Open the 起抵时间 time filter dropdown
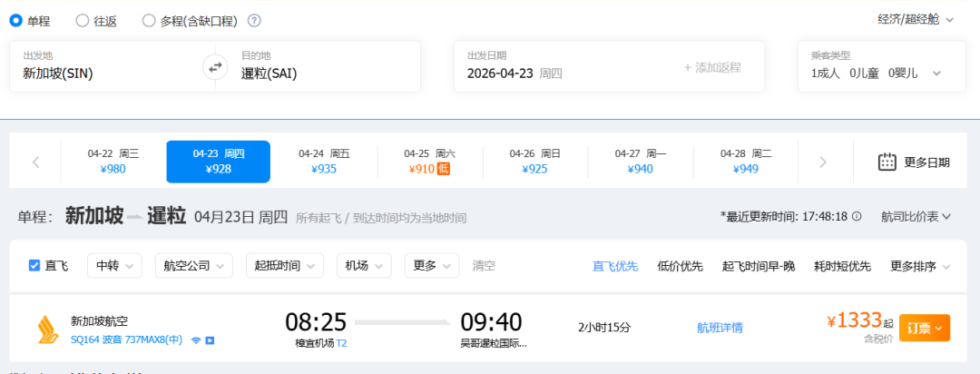This screenshot has width=980, height=374. tap(284, 266)
